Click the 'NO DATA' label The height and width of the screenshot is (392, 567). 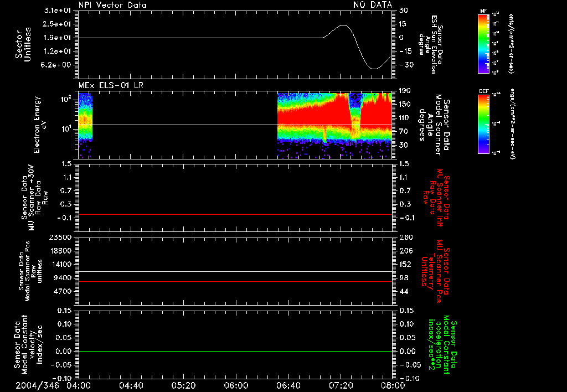point(373,4)
